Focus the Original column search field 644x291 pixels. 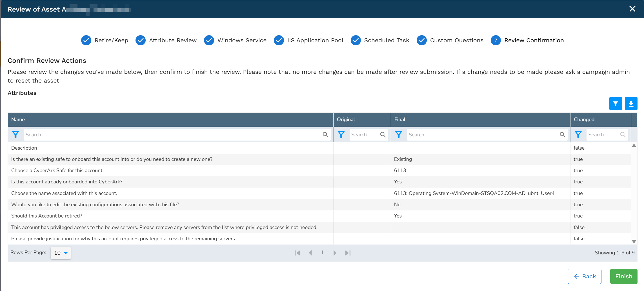point(365,135)
